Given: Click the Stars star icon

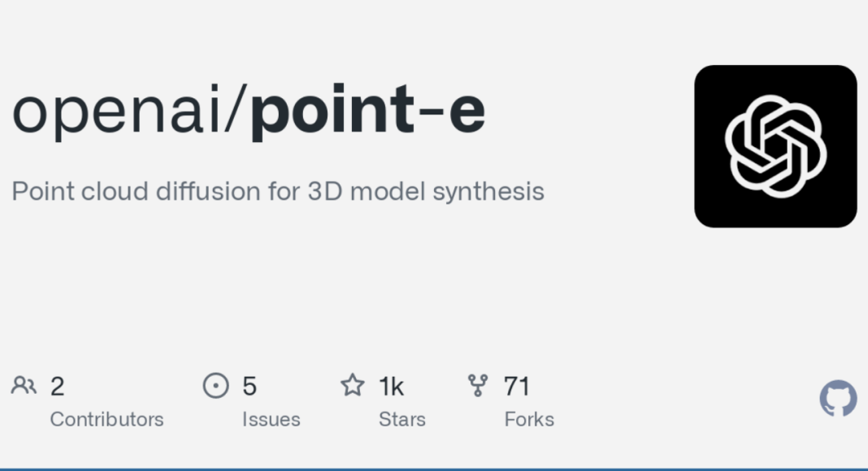Looking at the screenshot, I should (x=353, y=385).
